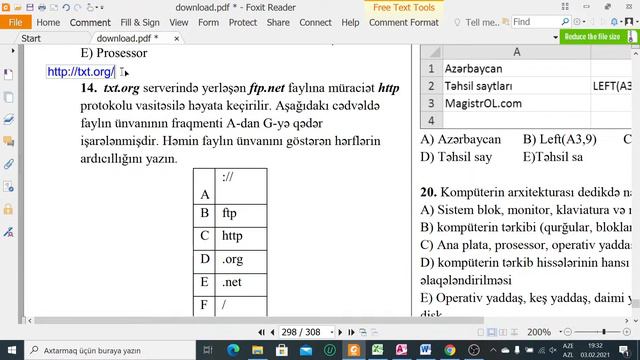Image resolution: width=640 pixels, height=360 pixels.
Task: Open the Bookmarks panel in the left sidebar
Action: 8,74
